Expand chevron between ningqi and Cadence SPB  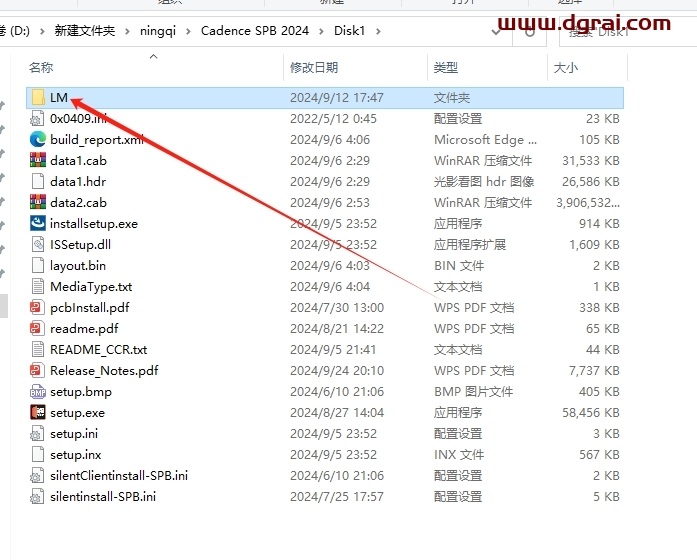[x=188, y=31]
